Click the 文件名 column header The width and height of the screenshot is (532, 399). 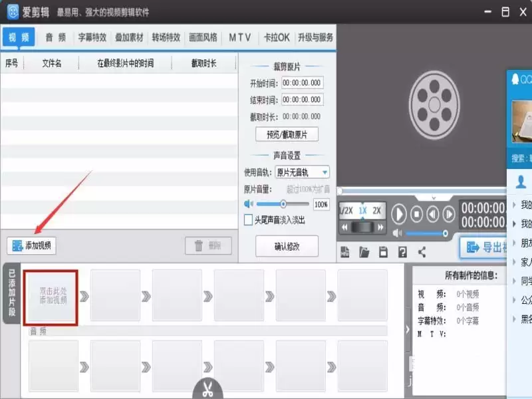[52, 63]
